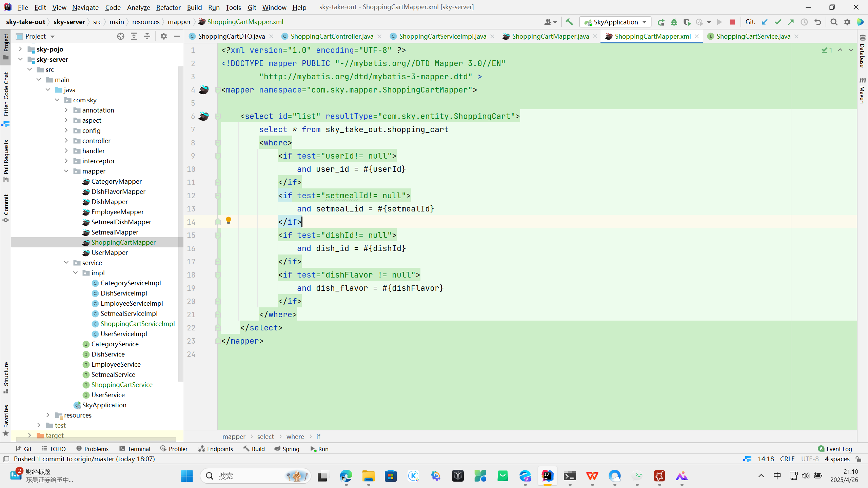Viewport: 868px width, 488px height.
Task: Switch to ShoppingCartServiceImpl.java tab
Action: (x=442, y=36)
